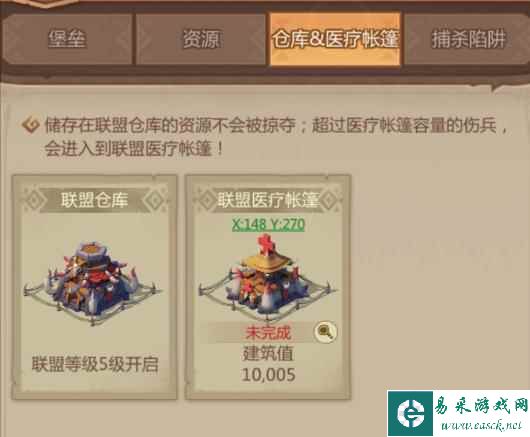
Task: Visit the www.easck.net watermark link
Action: pos(481,426)
